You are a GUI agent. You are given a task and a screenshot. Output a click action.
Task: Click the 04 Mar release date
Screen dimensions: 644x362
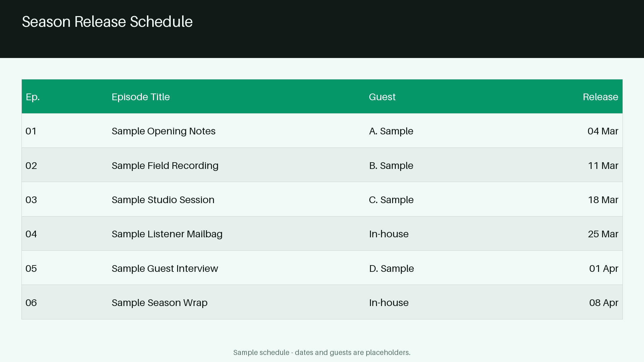point(603,131)
